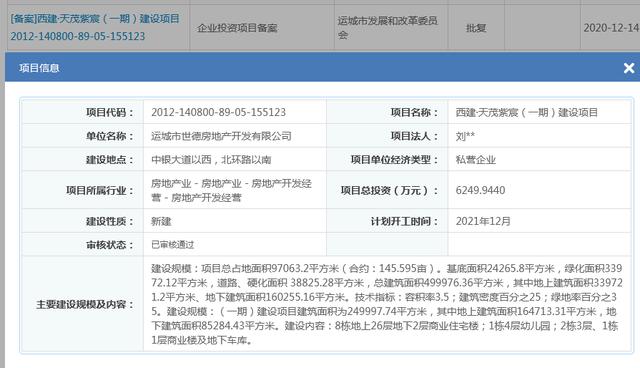Click the 私营企业 economic type value
The width and height of the screenshot is (640, 368).
click(476, 160)
